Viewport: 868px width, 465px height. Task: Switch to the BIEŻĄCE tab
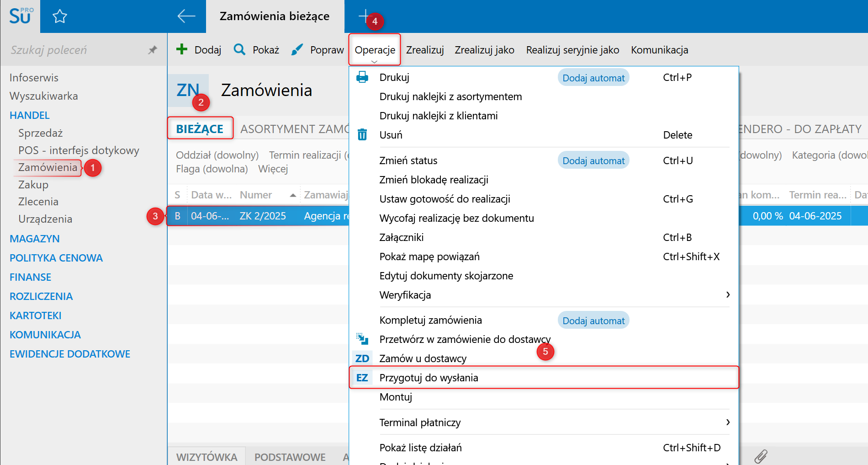[200, 129]
